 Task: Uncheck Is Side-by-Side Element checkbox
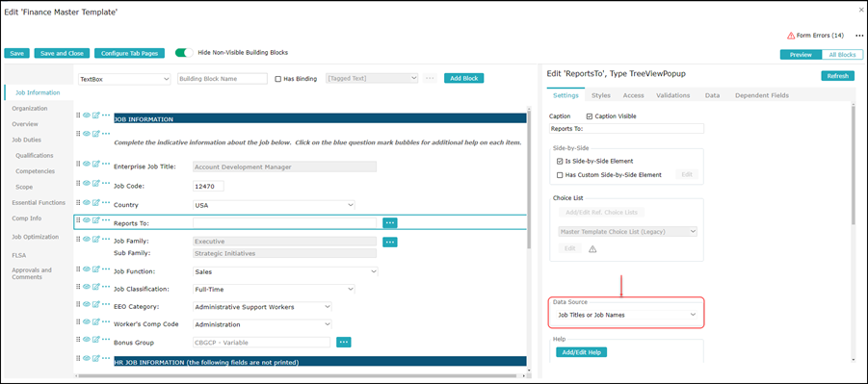coord(560,161)
